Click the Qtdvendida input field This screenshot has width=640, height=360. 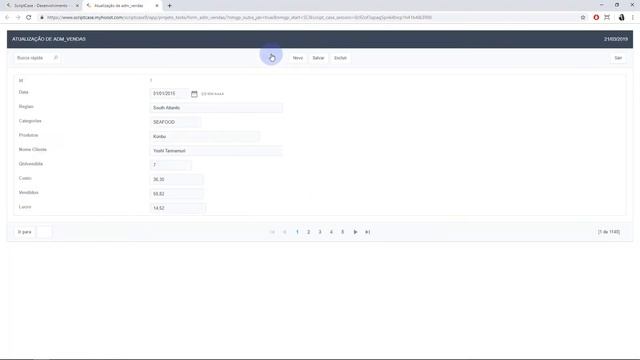170,165
